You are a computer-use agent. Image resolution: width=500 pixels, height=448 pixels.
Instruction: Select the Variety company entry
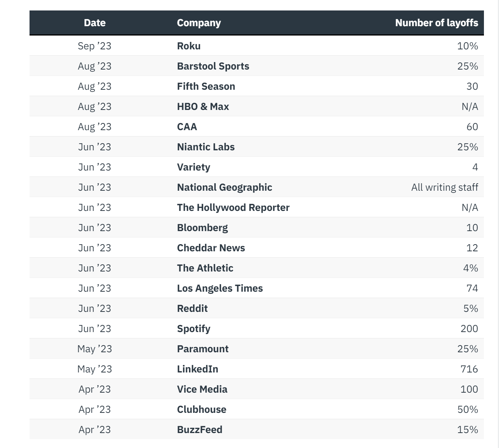click(194, 167)
